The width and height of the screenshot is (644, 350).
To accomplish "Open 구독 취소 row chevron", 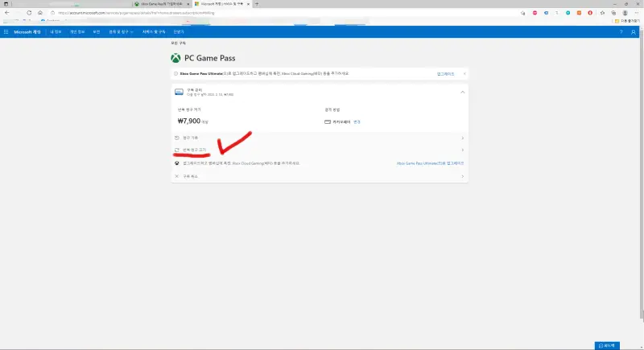I will coord(462,176).
